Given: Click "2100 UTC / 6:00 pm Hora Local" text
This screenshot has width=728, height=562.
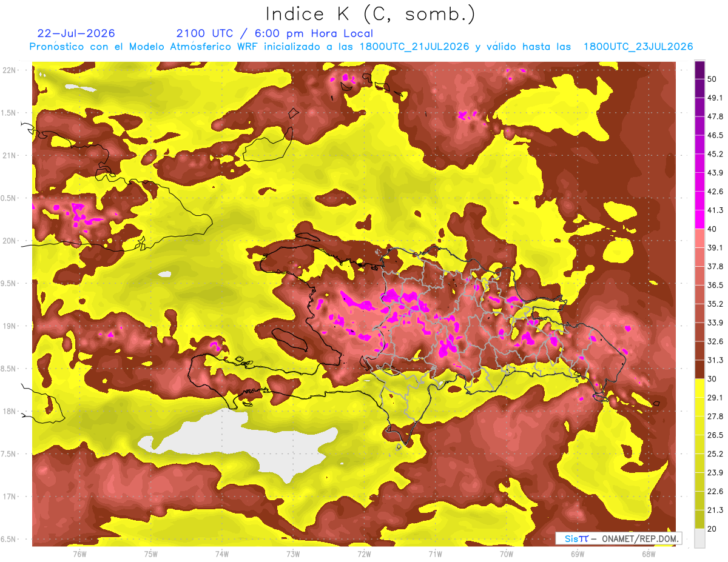Looking at the screenshot, I should (274, 33).
